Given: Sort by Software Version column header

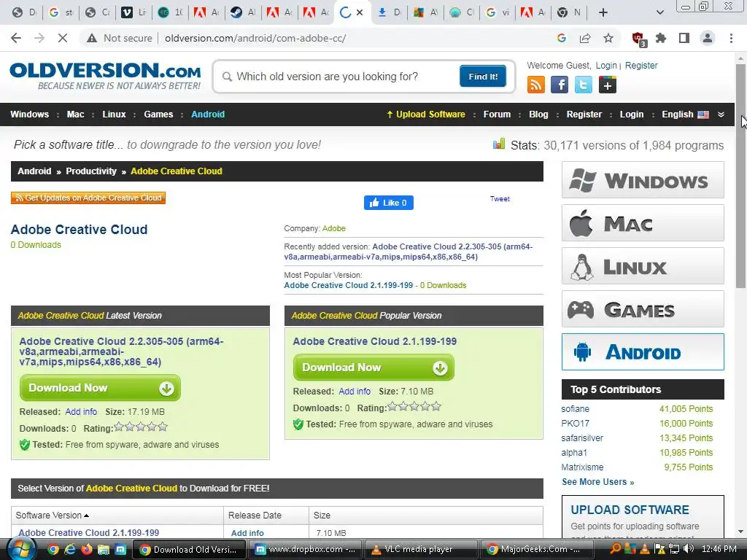Looking at the screenshot, I should coord(53,516).
